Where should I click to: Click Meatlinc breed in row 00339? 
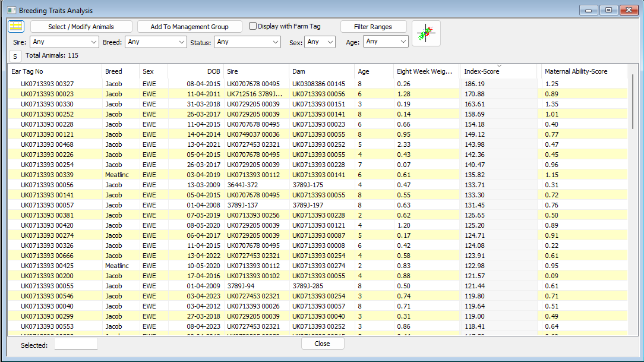(x=116, y=175)
